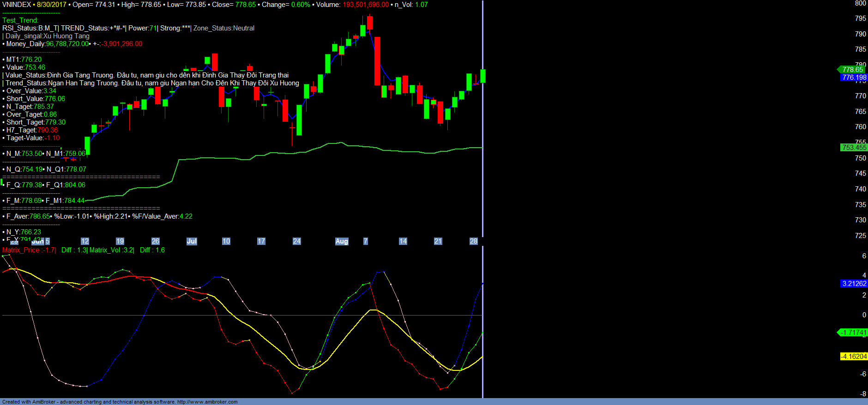Click the Volume value in the chart header
Viewport: 868px width, 405px height.
pyautogui.click(x=365, y=5)
